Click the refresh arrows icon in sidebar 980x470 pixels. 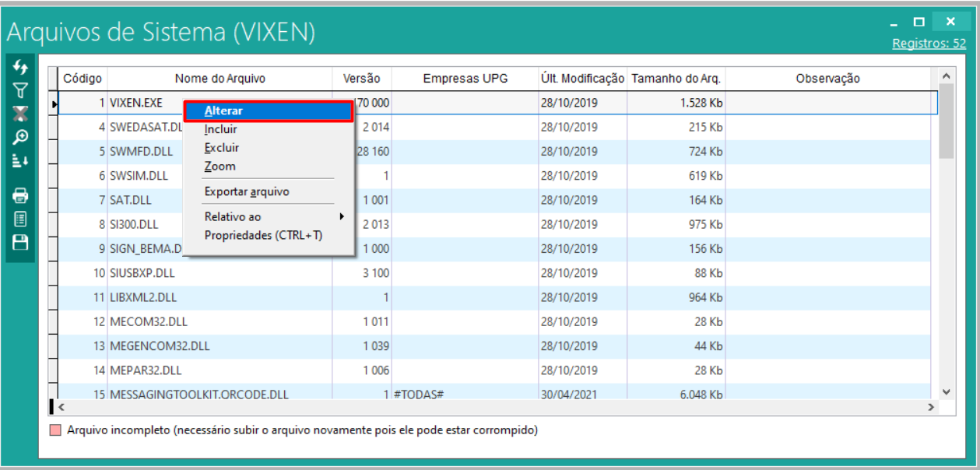[20, 67]
